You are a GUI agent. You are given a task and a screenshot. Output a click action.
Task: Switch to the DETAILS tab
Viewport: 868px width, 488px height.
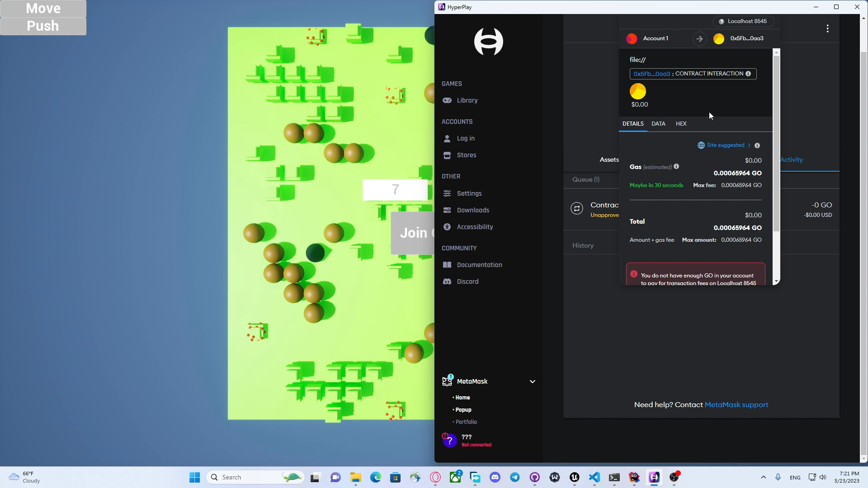pos(633,124)
